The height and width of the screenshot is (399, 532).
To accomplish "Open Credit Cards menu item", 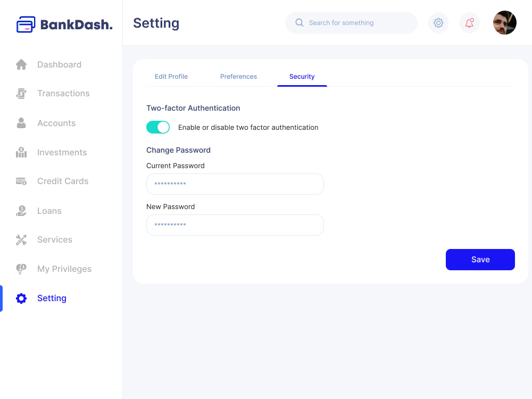I will pyautogui.click(x=63, y=181).
